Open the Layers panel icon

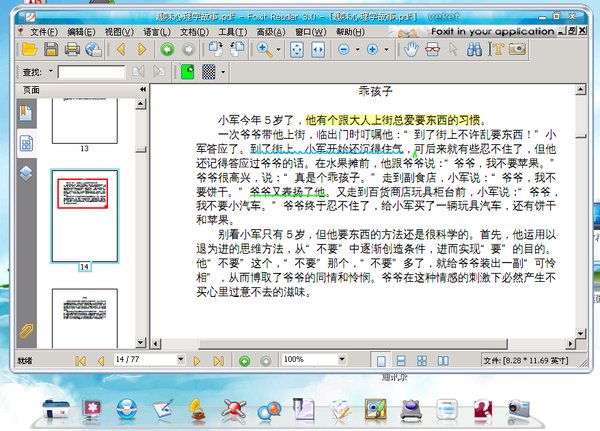[26, 173]
